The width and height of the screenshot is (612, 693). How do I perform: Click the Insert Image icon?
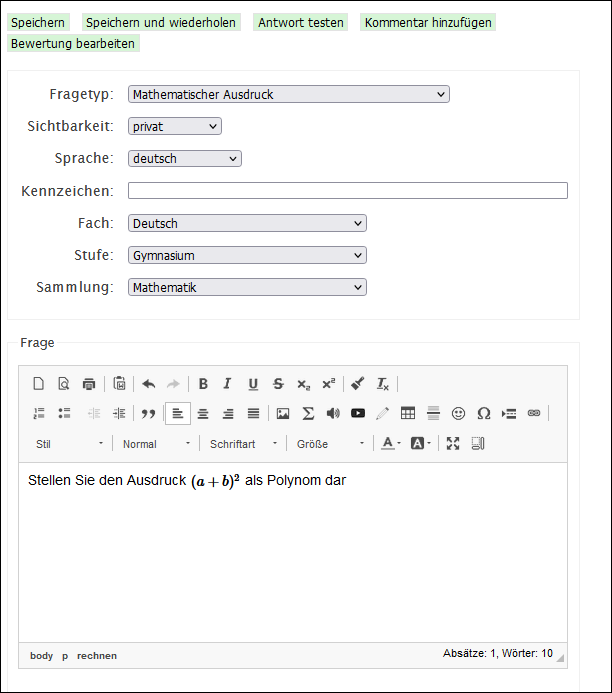283,413
